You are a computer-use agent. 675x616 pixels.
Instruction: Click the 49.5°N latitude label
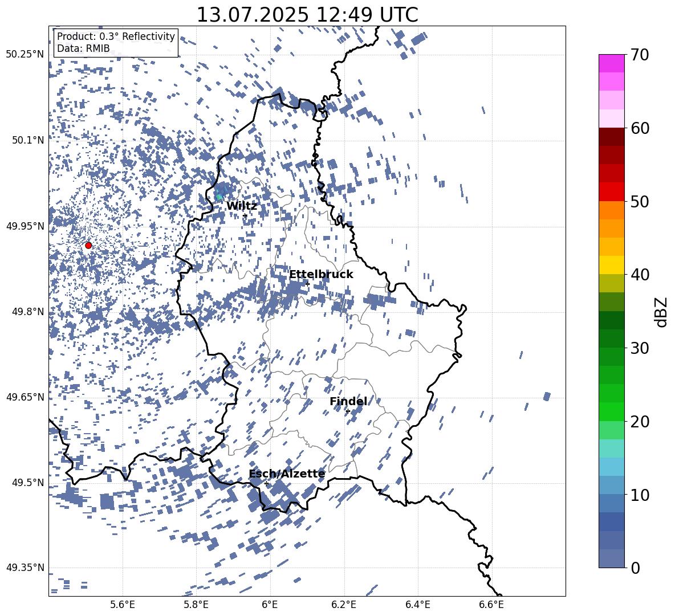[x=28, y=482]
